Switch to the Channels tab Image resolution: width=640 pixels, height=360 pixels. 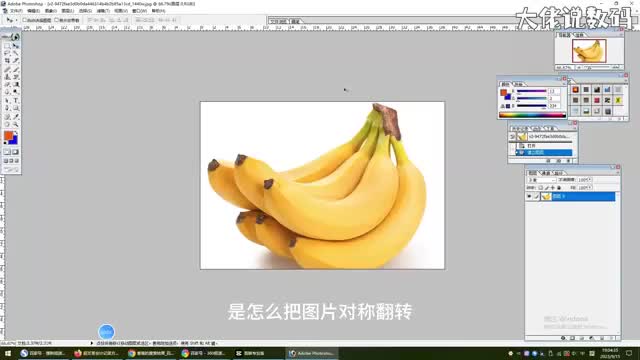[x=546, y=173]
